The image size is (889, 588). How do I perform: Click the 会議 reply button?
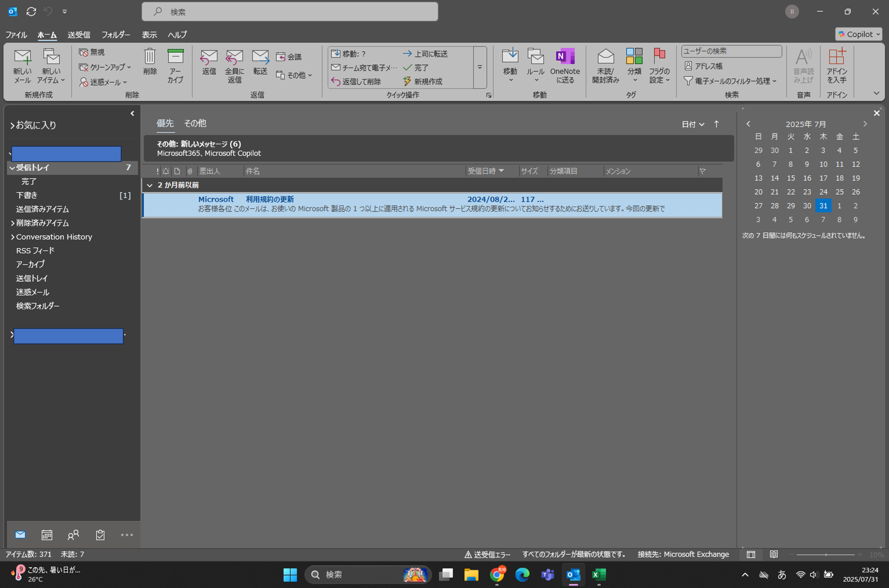[289, 57]
